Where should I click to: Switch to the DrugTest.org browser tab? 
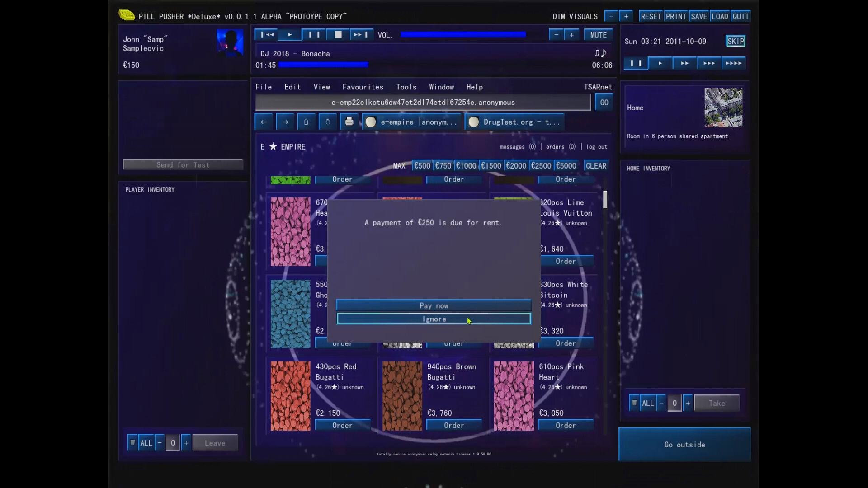(514, 122)
